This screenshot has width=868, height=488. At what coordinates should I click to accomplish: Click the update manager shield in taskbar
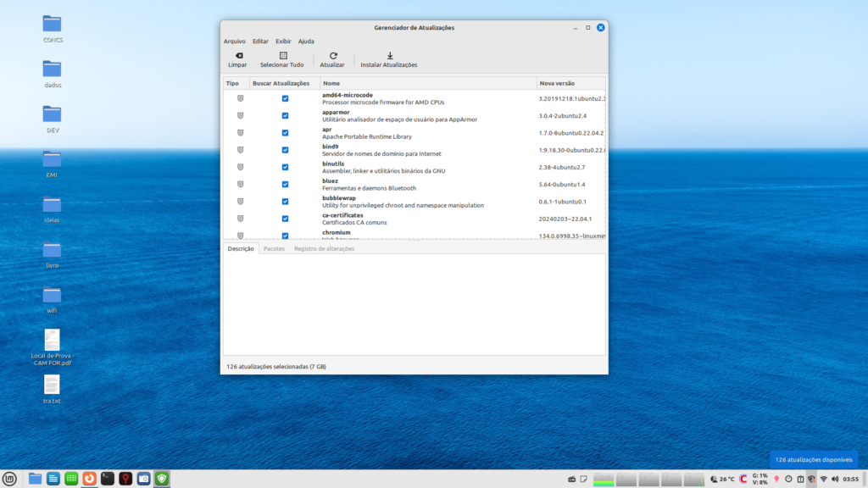pos(161,479)
